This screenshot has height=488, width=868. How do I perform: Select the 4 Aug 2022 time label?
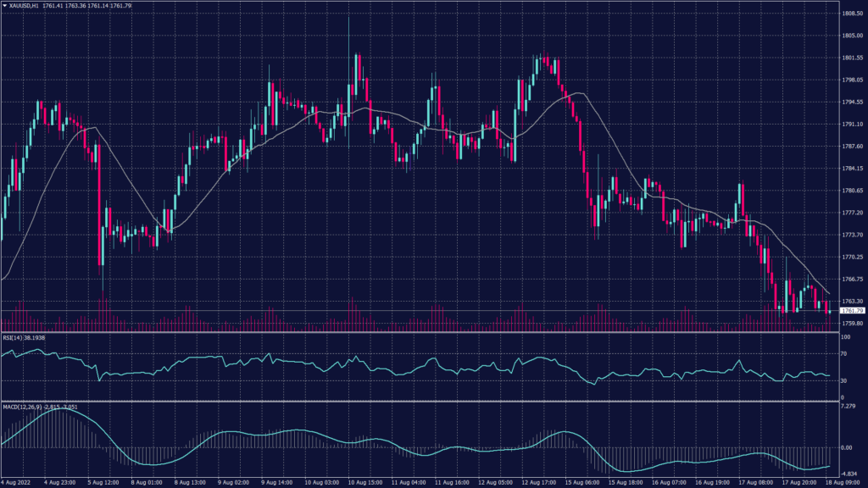tap(15, 480)
